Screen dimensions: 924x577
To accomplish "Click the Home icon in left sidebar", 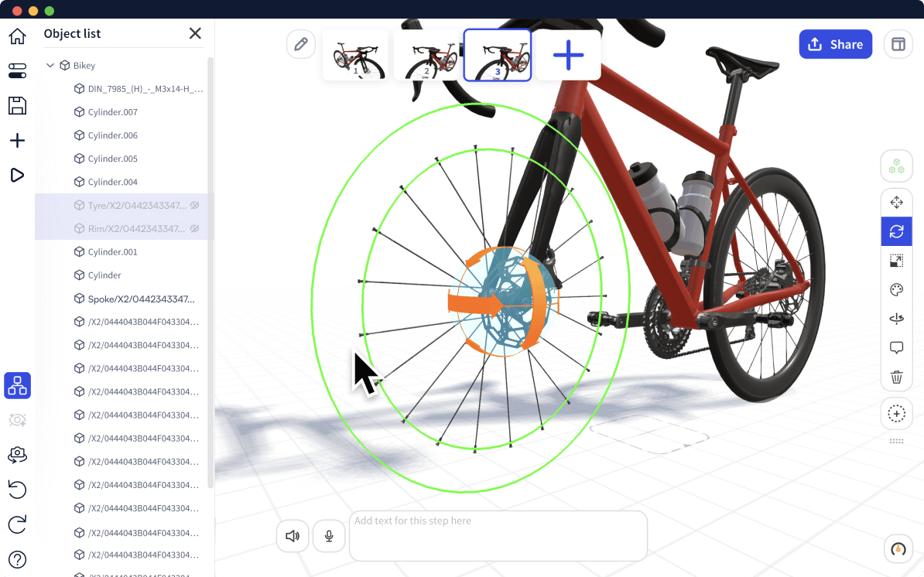I will coord(17,36).
